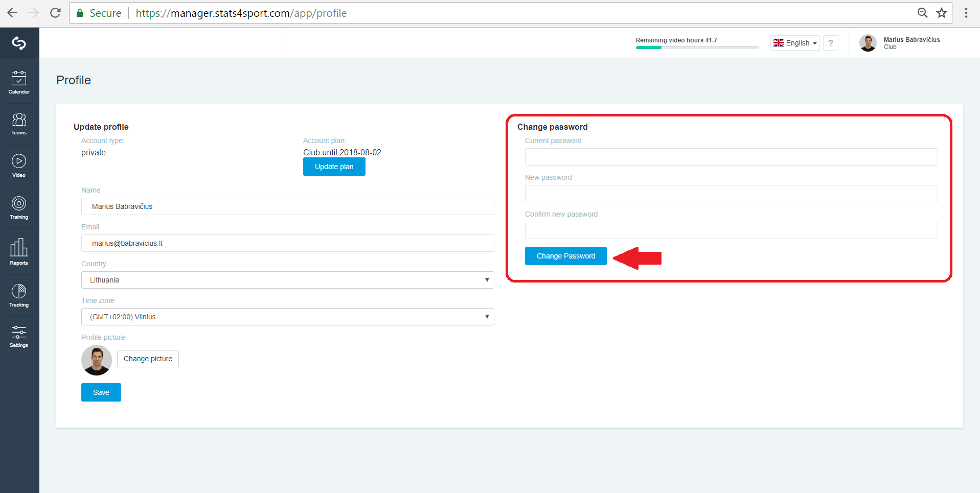Focus the Current password field
Viewport: 980px width, 493px height.
731,157
